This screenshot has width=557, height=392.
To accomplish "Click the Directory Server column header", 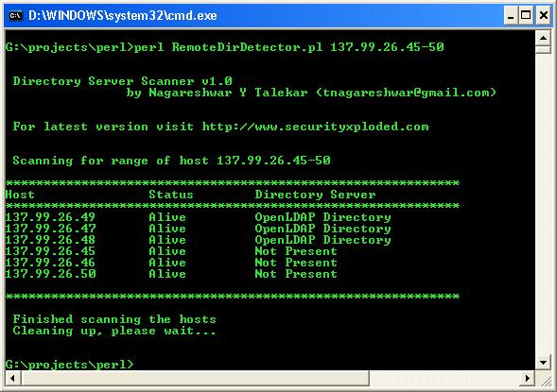I will pyautogui.click(x=315, y=195).
